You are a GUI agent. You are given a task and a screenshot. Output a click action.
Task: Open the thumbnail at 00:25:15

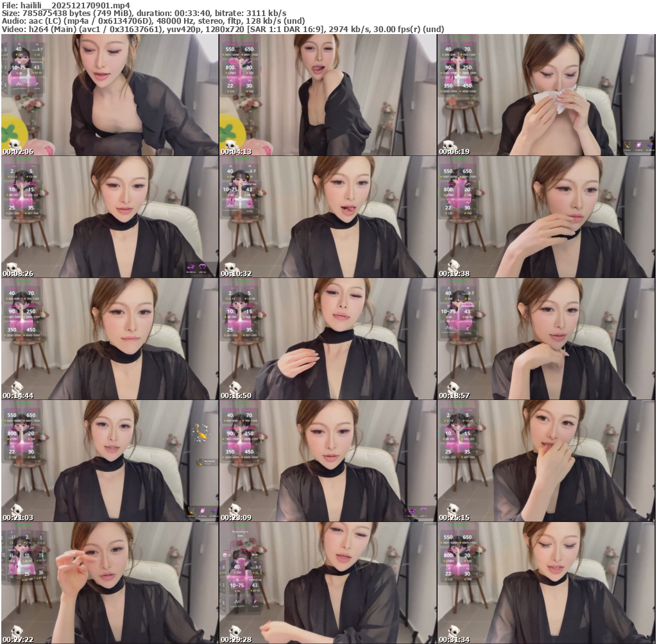tap(546, 461)
